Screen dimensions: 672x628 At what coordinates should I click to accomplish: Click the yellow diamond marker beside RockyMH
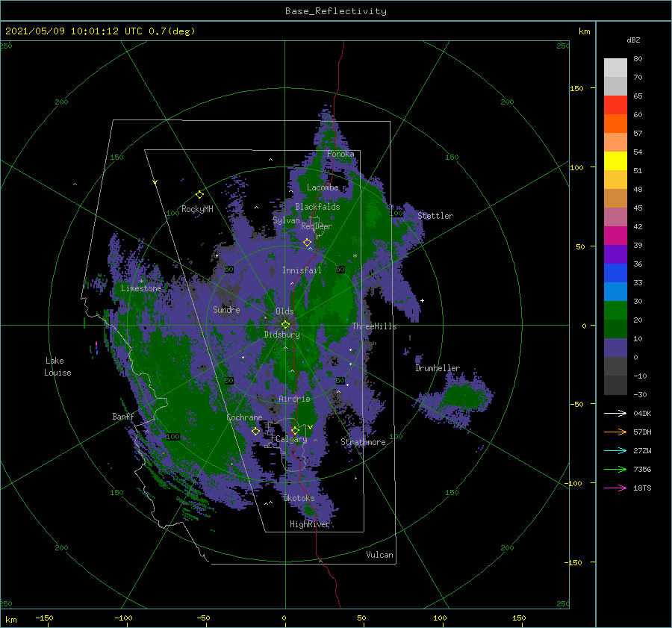click(199, 195)
